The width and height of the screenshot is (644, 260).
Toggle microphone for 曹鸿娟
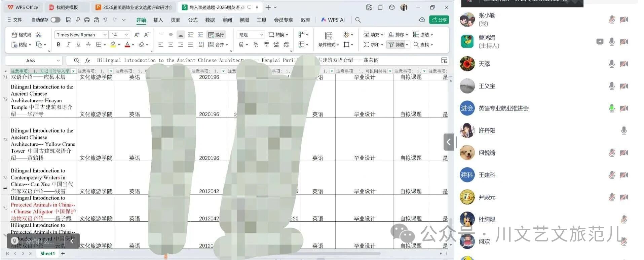[x=612, y=42]
